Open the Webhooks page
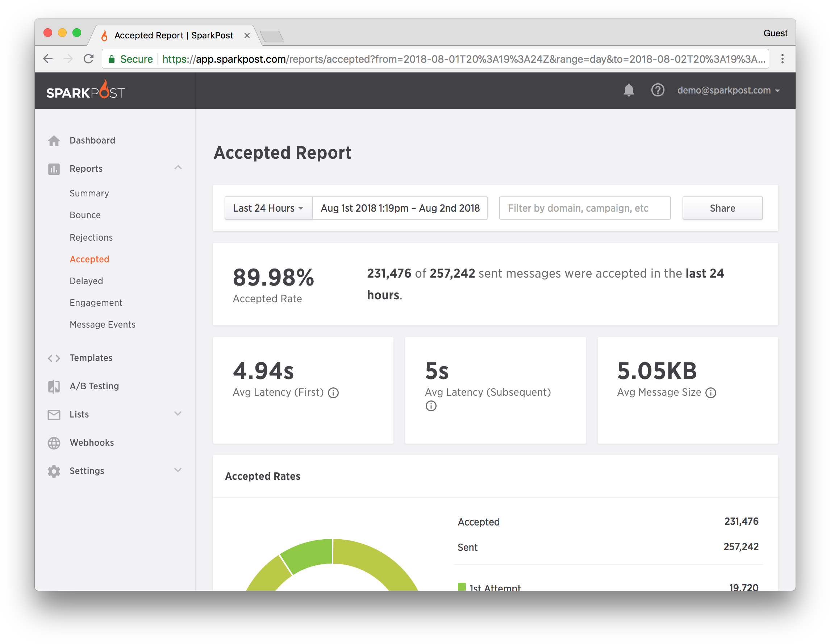This screenshot has height=644, width=830. [x=92, y=443]
